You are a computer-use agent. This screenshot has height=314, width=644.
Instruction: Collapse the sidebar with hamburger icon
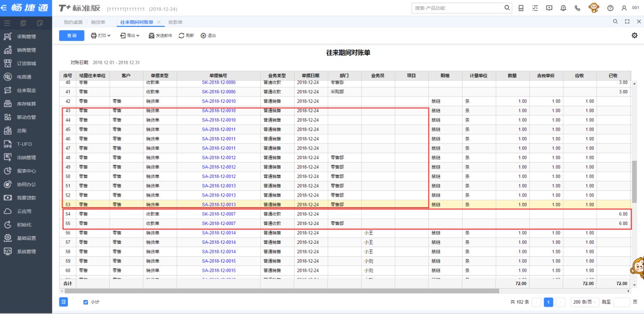coord(7,23)
